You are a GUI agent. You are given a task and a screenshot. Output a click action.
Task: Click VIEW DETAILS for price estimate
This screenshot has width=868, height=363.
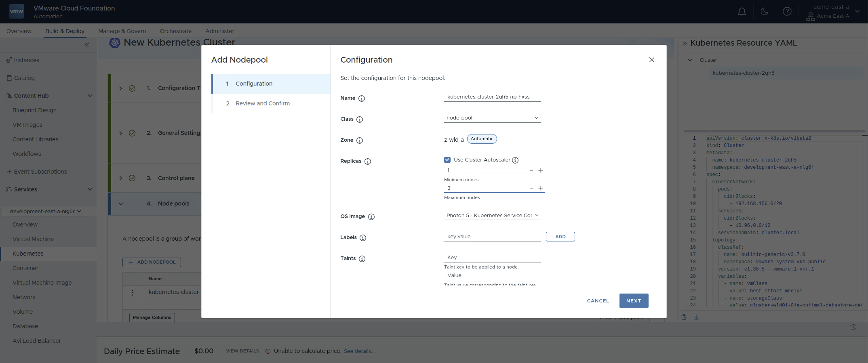(x=242, y=351)
